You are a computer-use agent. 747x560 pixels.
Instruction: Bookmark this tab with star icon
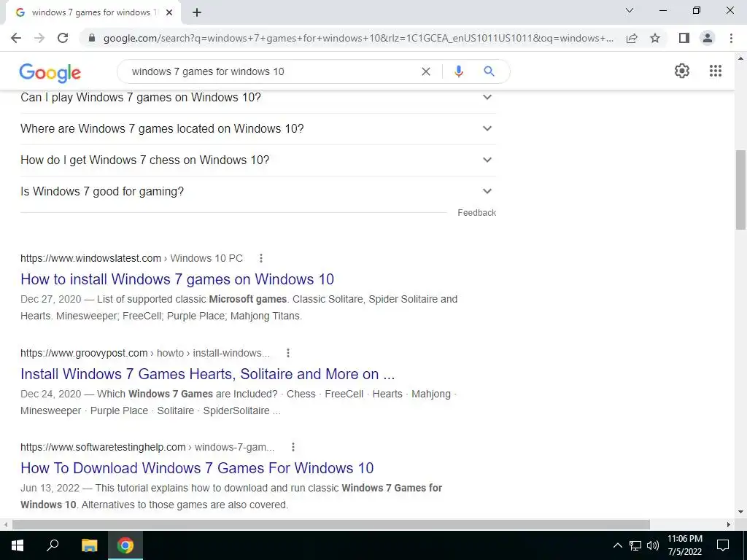click(x=655, y=38)
